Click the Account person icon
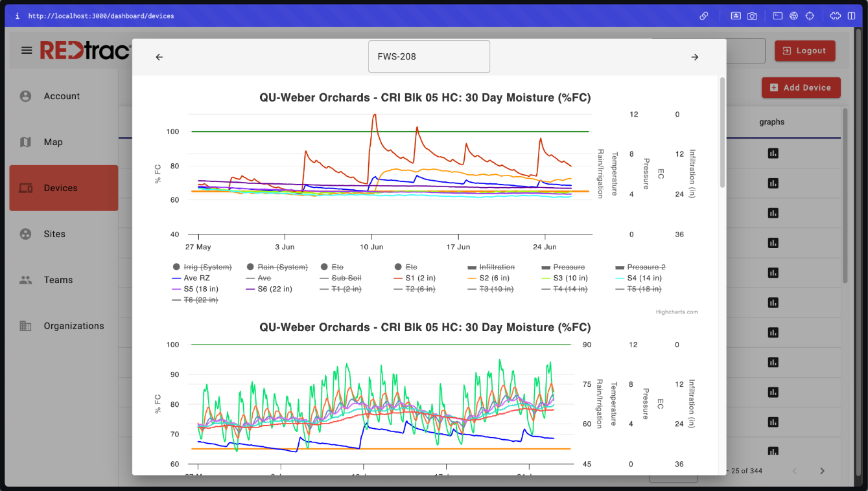The width and height of the screenshot is (868, 491). [x=25, y=96]
